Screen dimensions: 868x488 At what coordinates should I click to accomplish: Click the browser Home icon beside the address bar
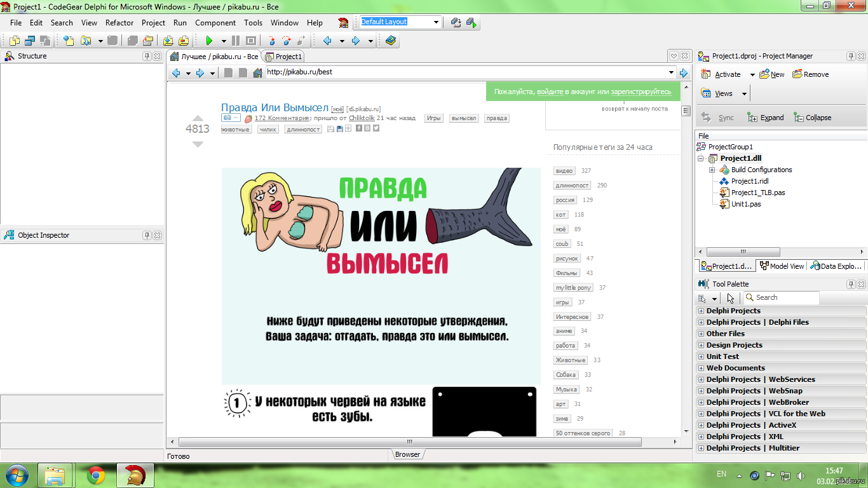click(x=257, y=73)
